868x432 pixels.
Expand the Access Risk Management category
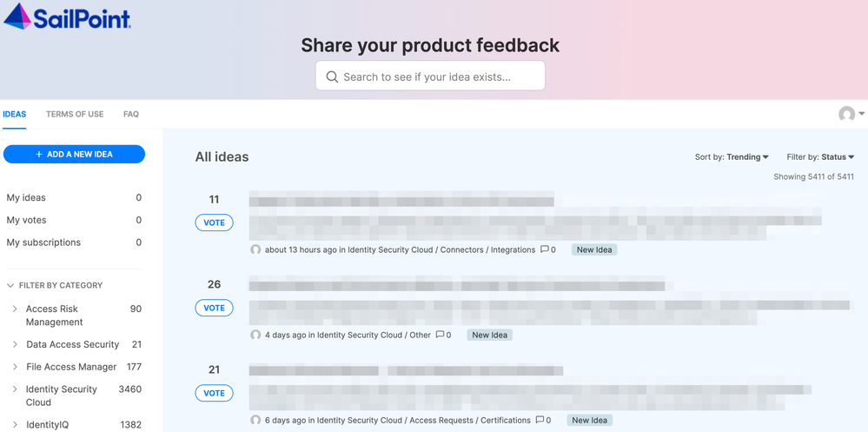(15, 309)
